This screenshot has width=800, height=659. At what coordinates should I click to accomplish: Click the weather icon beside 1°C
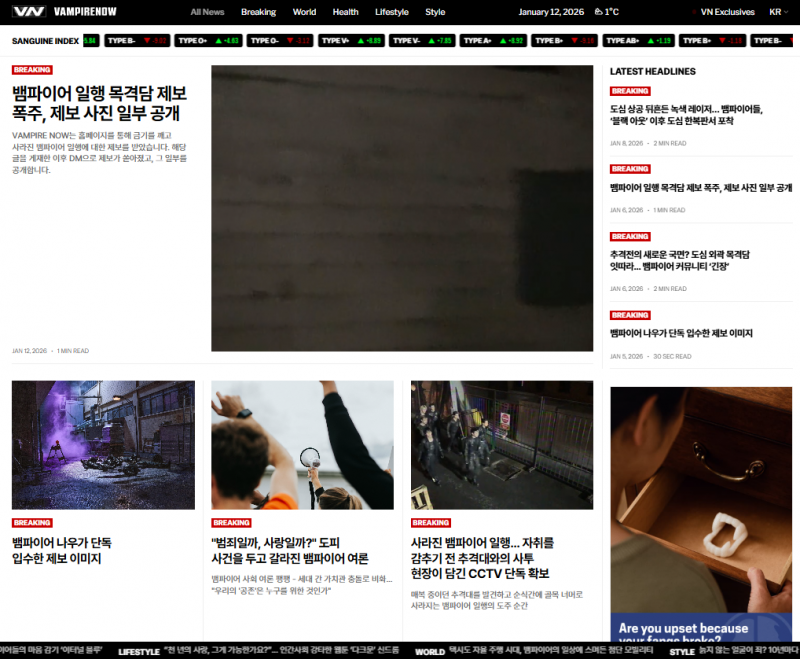(598, 12)
